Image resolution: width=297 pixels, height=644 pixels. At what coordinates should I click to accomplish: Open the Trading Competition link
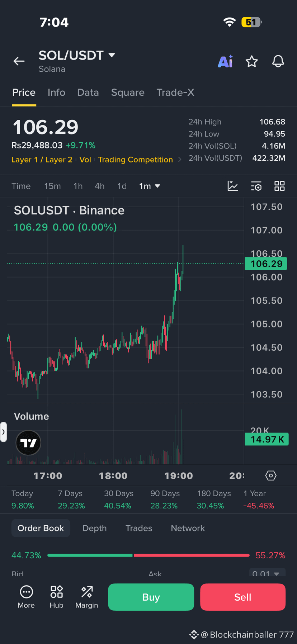[135, 160]
